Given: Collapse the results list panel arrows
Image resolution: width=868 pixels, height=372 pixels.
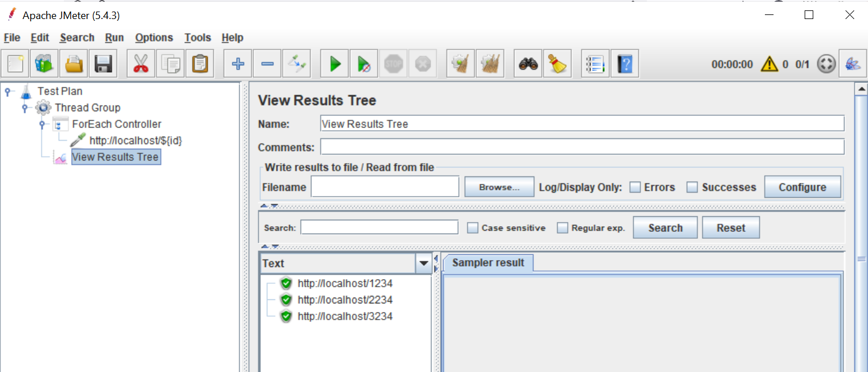Looking at the screenshot, I should pos(436,263).
